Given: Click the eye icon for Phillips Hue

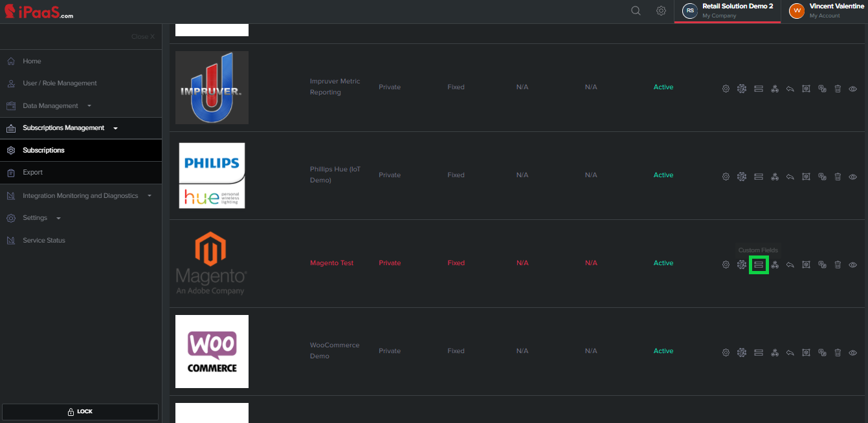Looking at the screenshot, I should pos(853,177).
